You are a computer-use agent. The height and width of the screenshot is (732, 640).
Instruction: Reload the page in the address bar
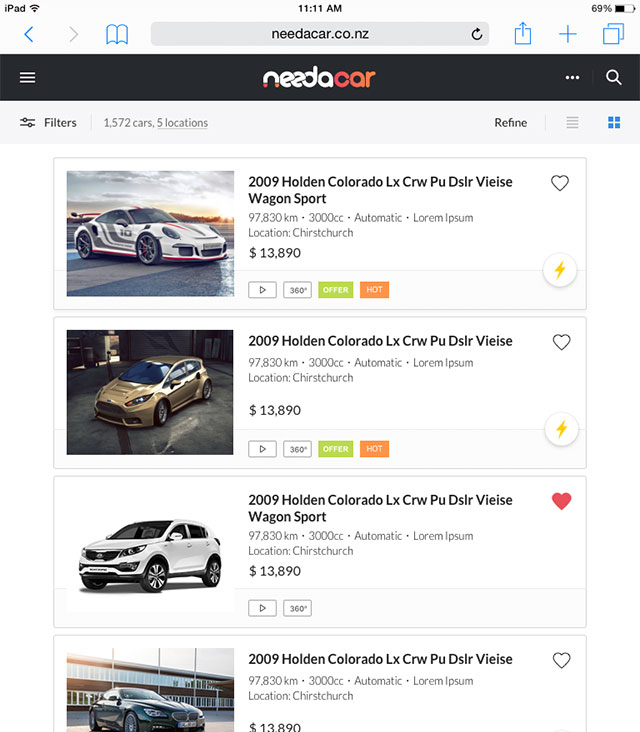477,34
